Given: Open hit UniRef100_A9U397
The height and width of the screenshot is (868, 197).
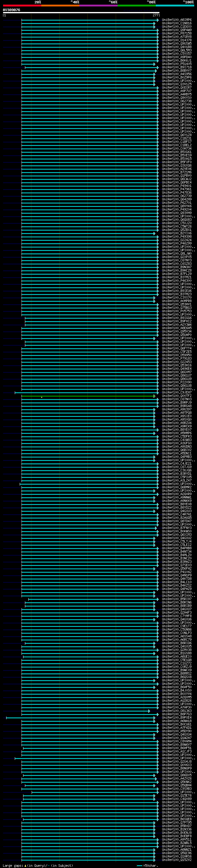Looking at the screenshot, I should pyautogui.click(x=176, y=410).
